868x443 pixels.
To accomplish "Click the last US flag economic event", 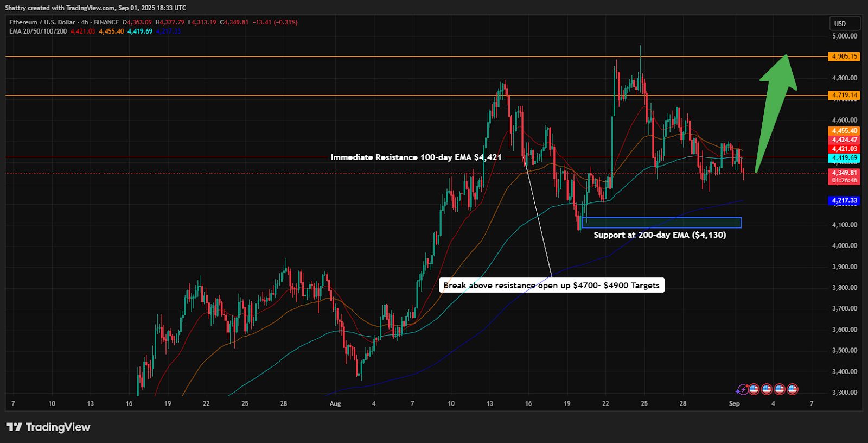I will [792, 389].
